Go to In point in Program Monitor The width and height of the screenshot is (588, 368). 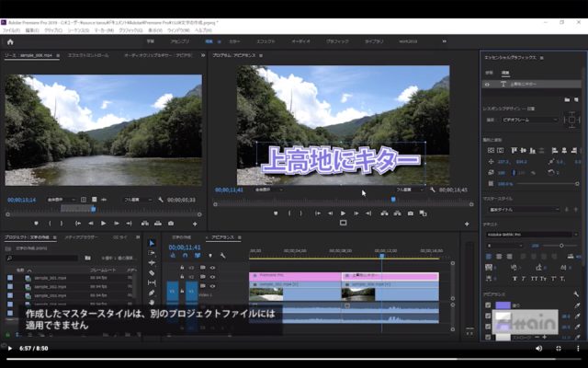pyautogui.click(x=318, y=213)
